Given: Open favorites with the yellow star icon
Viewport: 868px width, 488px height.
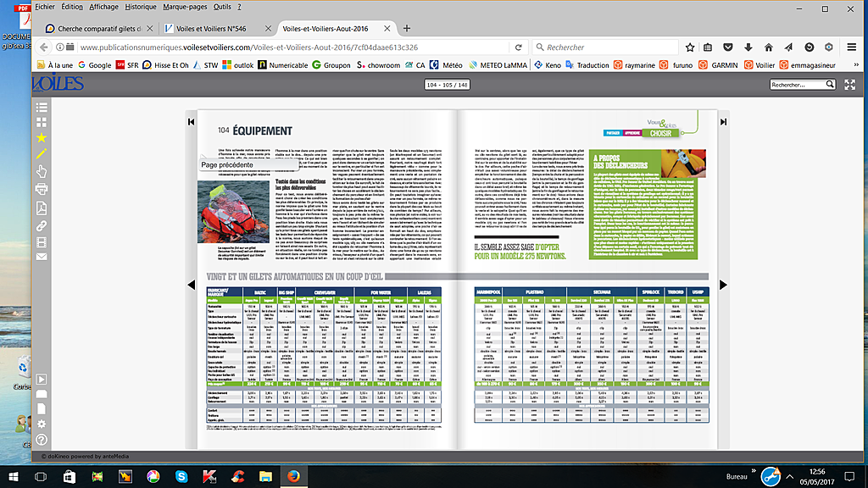Looking at the screenshot, I should (x=42, y=138).
